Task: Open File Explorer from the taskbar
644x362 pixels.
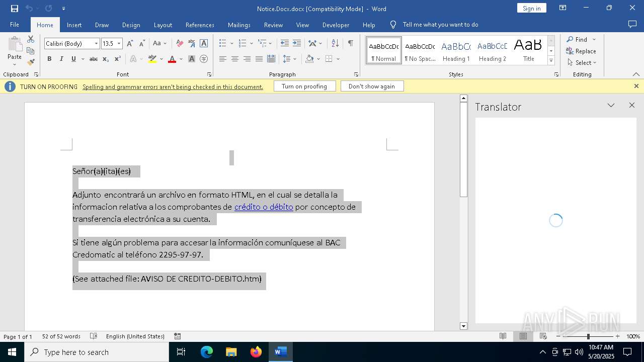Action: coord(231,352)
